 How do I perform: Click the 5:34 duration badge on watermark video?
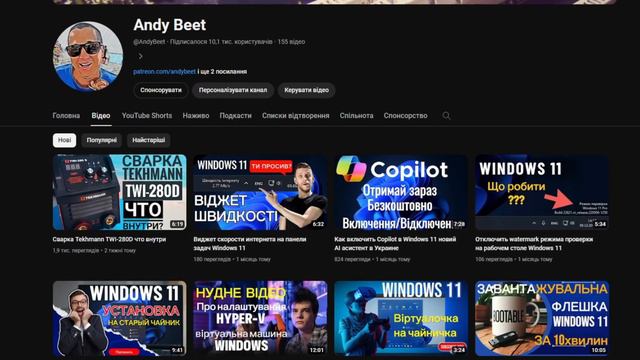coord(600,224)
